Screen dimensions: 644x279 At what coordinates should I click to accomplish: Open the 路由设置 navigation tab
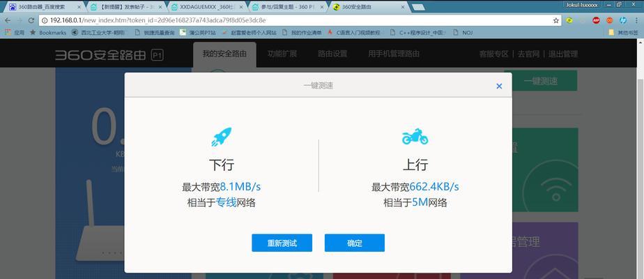tap(332, 54)
